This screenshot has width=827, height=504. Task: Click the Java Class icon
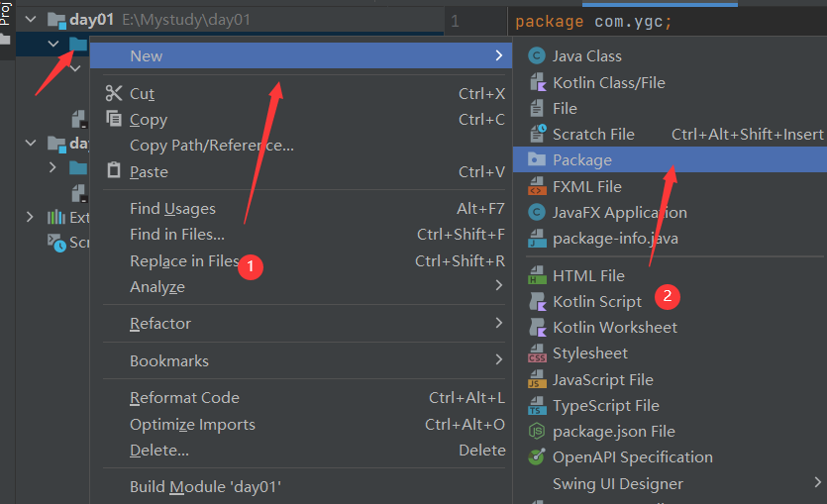coord(537,56)
